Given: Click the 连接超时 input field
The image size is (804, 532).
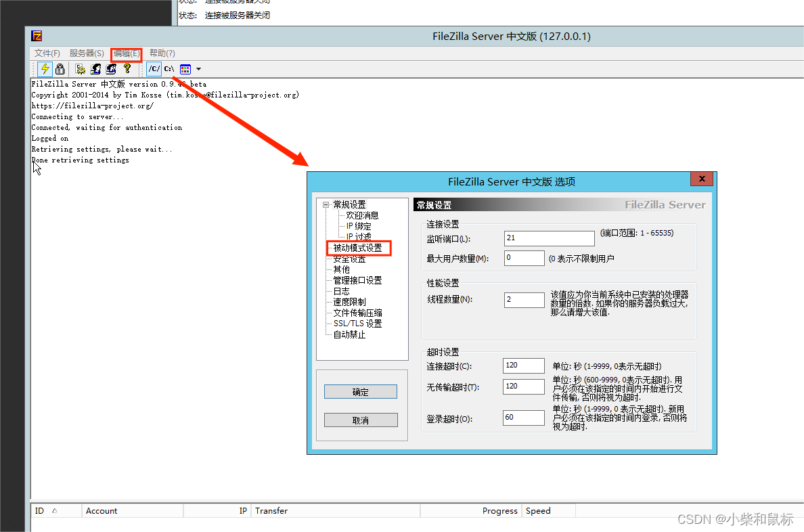Looking at the screenshot, I should tap(524, 365).
